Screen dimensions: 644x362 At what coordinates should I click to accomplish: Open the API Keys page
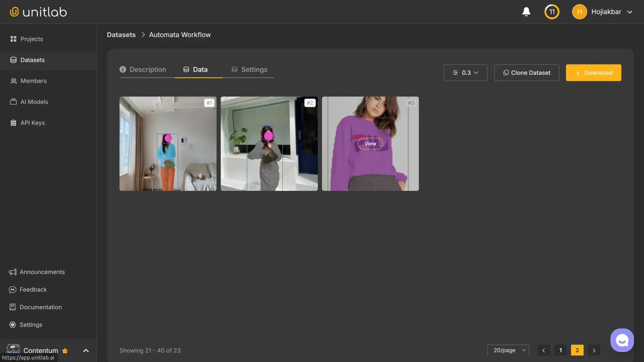(x=33, y=123)
